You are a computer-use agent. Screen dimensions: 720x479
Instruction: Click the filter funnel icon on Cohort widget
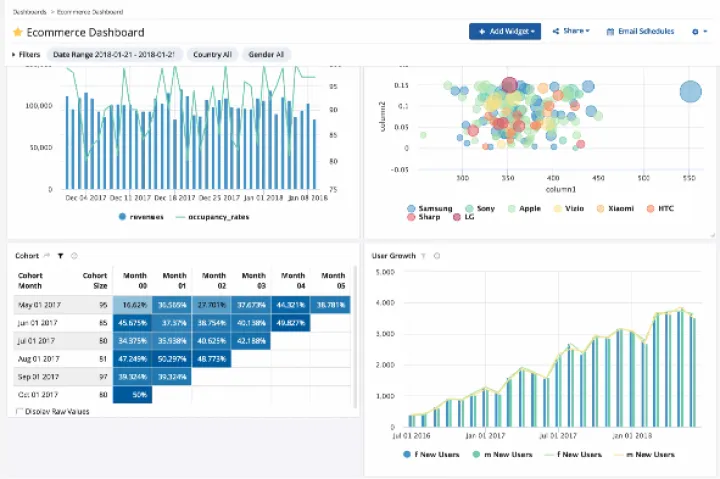(x=60, y=256)
